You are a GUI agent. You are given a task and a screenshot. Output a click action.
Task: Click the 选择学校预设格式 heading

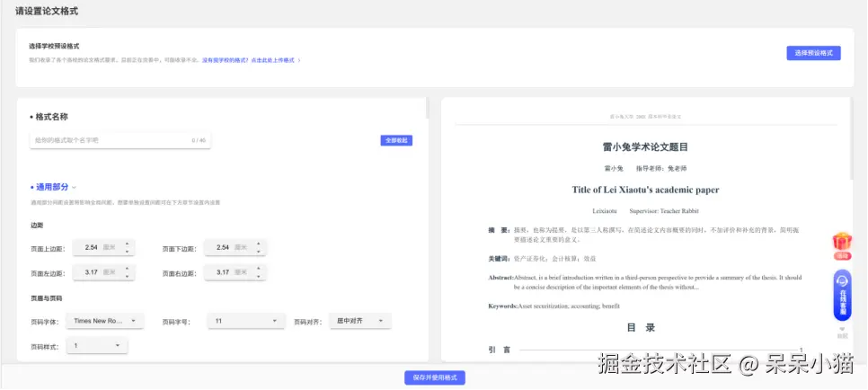point(54,47)
